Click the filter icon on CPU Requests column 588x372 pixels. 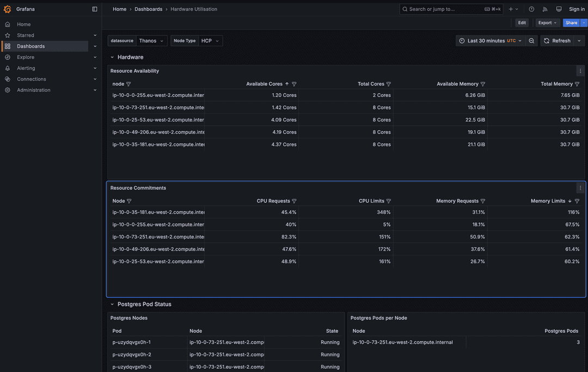(x=295, y=200)
